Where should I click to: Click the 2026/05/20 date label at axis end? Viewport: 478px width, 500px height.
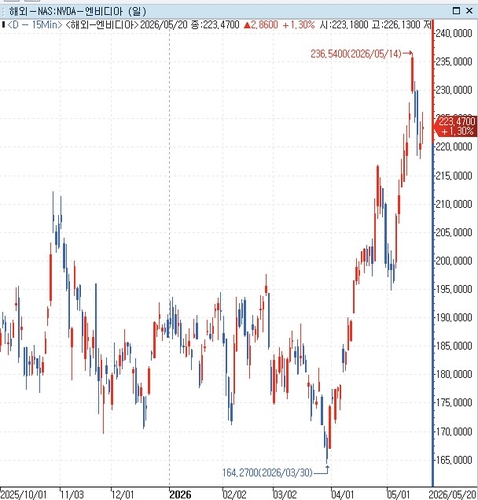click(x=453, y=494)
